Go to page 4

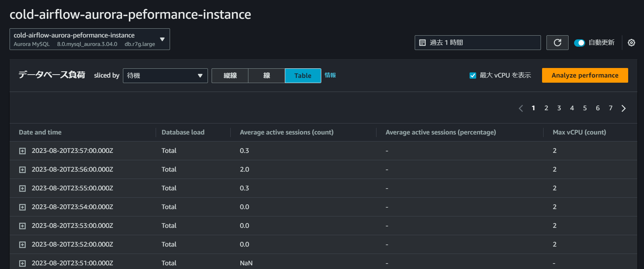tap(572, 108)
